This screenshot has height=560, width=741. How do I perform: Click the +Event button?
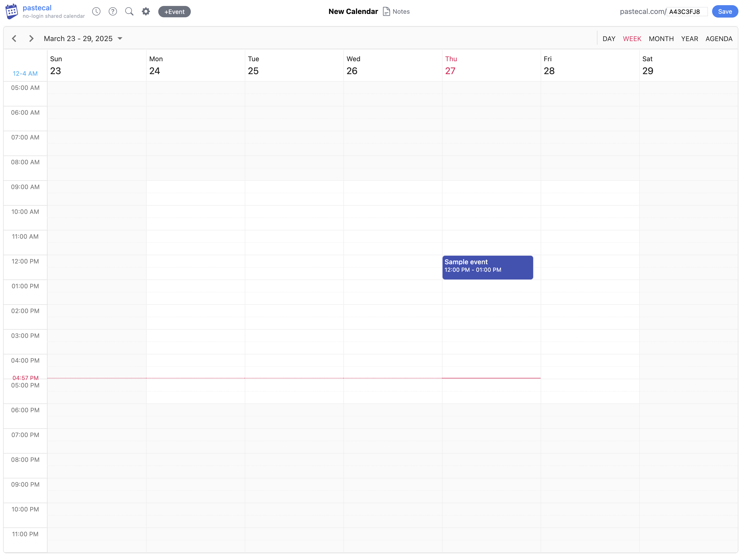[x=174, y=12]
